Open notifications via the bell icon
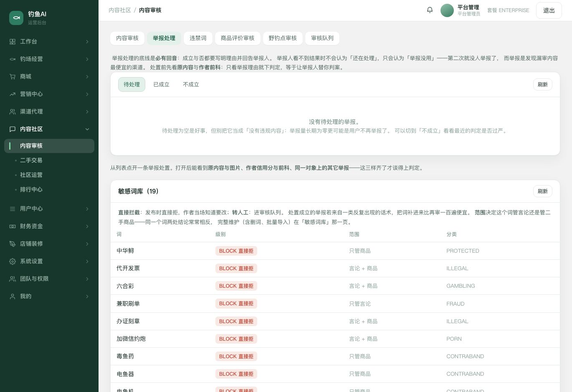 point(430,10)
